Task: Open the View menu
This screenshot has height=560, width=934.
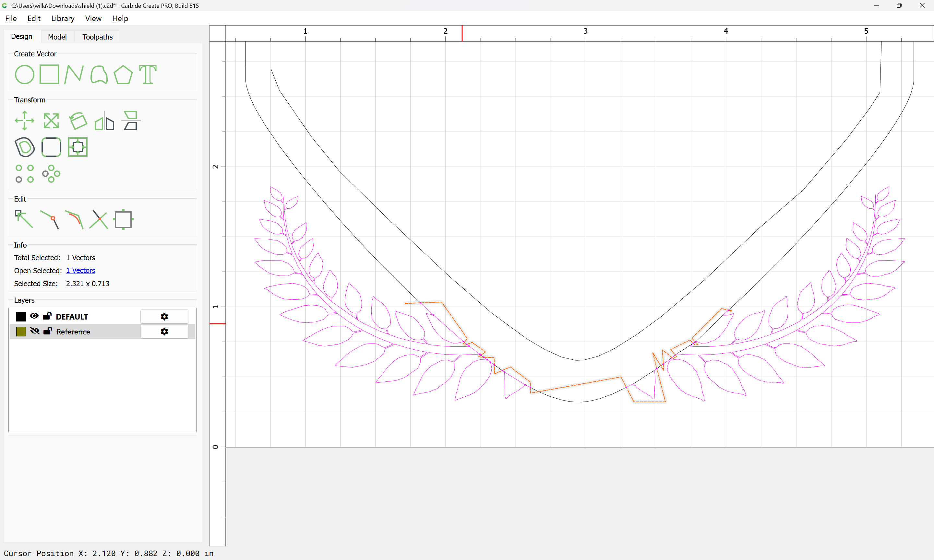Action: pos(93,18)
